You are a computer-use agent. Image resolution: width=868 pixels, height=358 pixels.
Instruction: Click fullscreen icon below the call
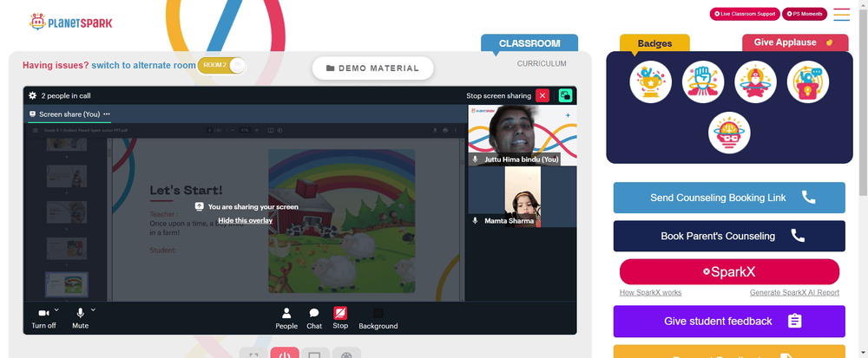tap(253, 354)
